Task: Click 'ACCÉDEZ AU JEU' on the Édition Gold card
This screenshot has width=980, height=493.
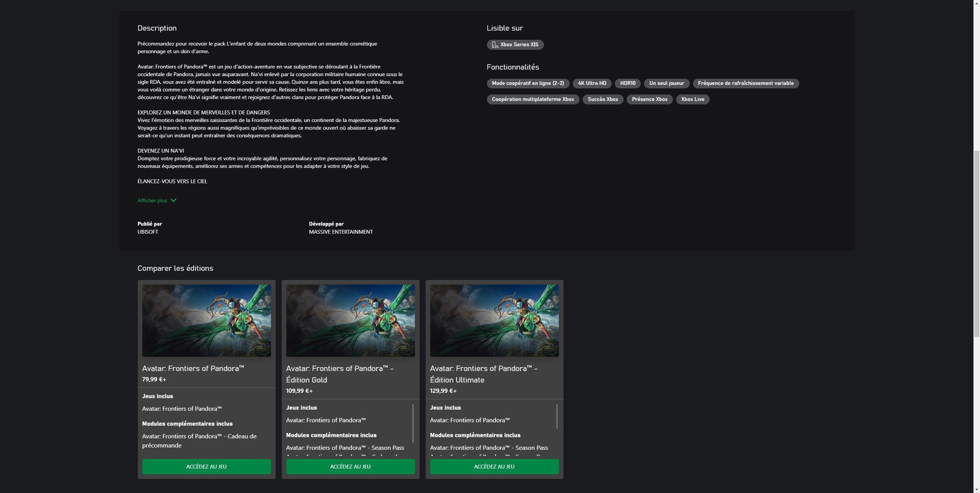Action: pos(350,466)
